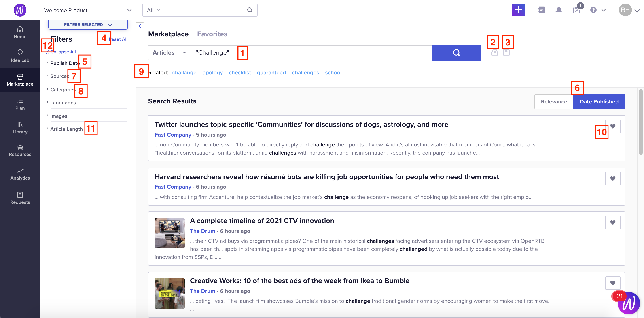The height and width of the screenshot is (318, 644).
Task: Open Creative Works best ads title
Action: coord(299,281)
